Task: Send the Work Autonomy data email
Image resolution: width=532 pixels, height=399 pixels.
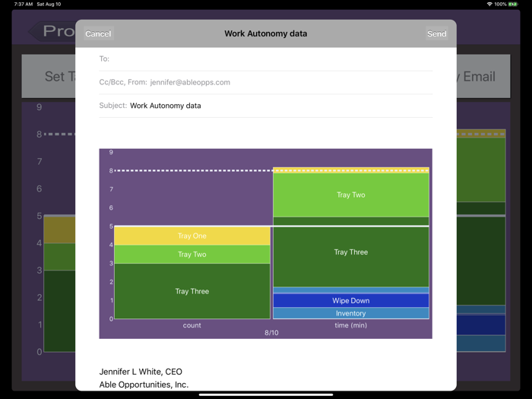Action: point(437,33)
